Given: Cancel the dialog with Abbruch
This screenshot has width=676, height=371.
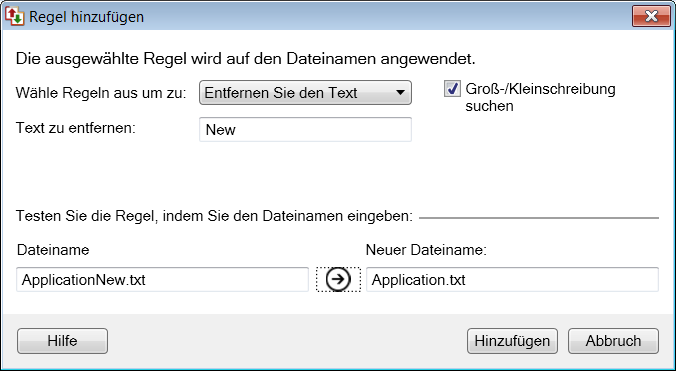Looking at the screenshot, I should tap(613, 341).
